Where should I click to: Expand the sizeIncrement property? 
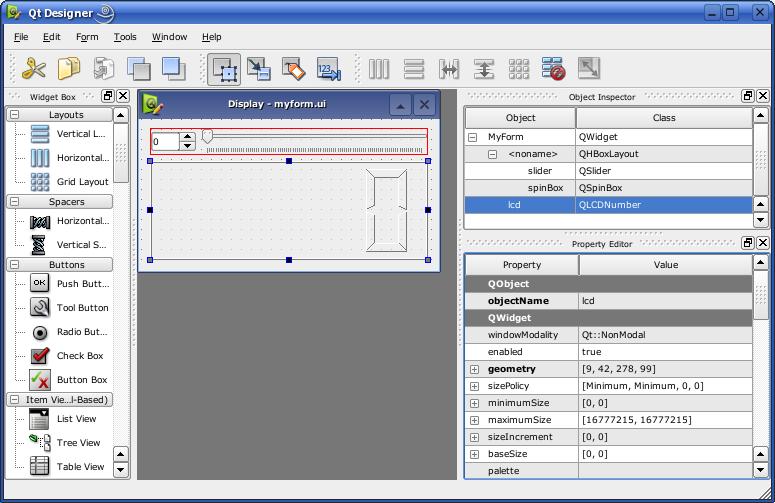474,437
